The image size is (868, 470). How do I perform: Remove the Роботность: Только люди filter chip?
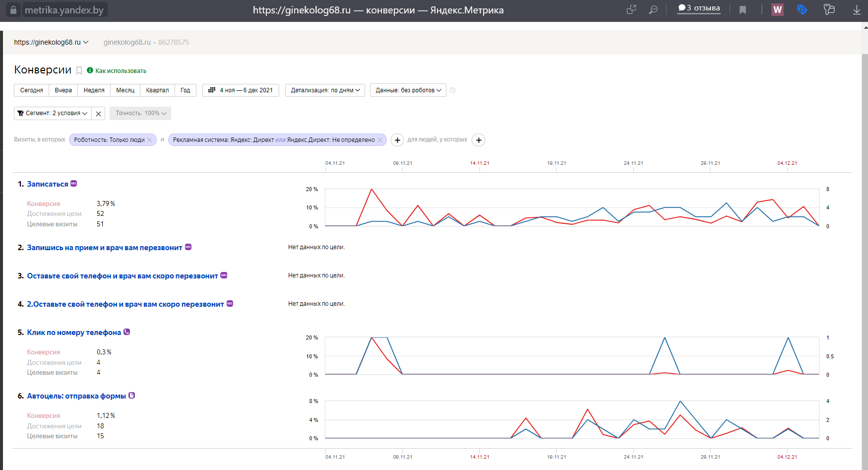[149, 140]
